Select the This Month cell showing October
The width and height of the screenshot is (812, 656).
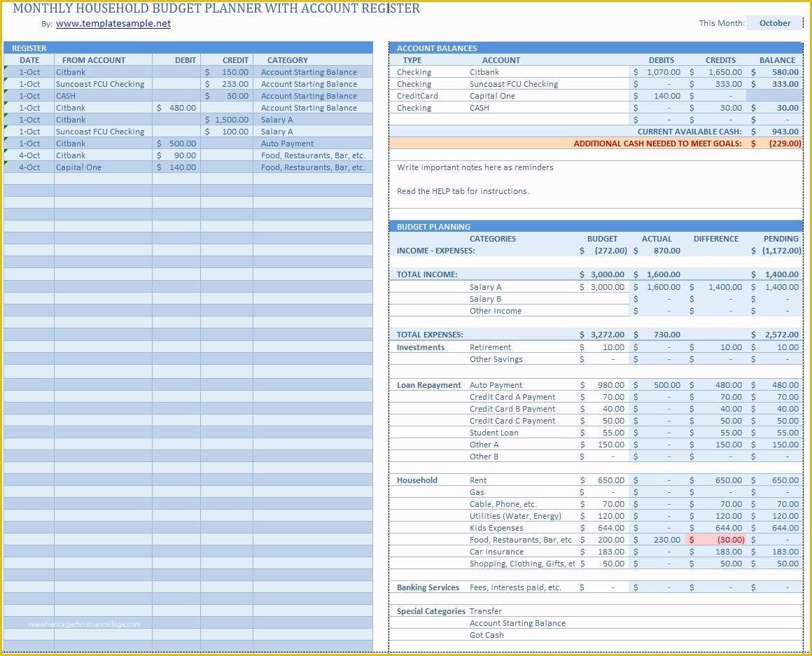click(x=774, y=23)
